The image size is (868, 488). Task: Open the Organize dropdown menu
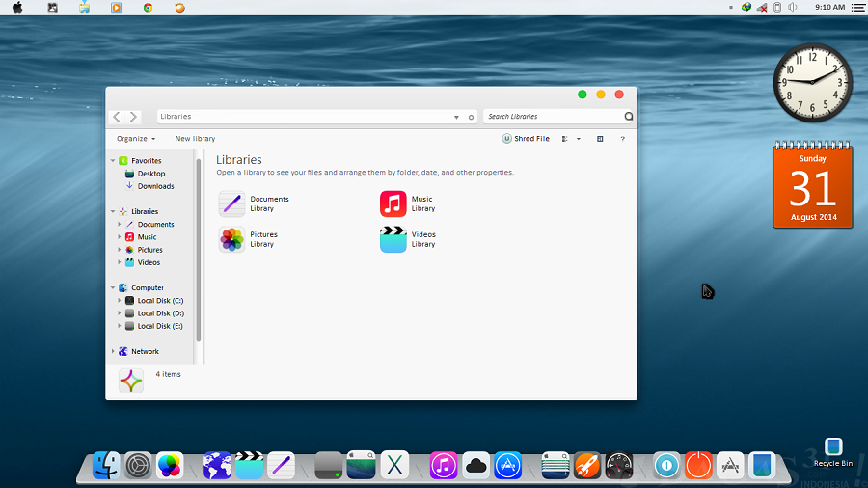pyautogui.click(x=136, y=138)
